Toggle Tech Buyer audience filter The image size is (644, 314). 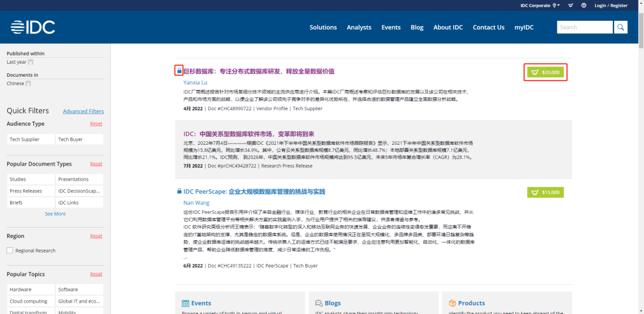(x=79, y=139)
